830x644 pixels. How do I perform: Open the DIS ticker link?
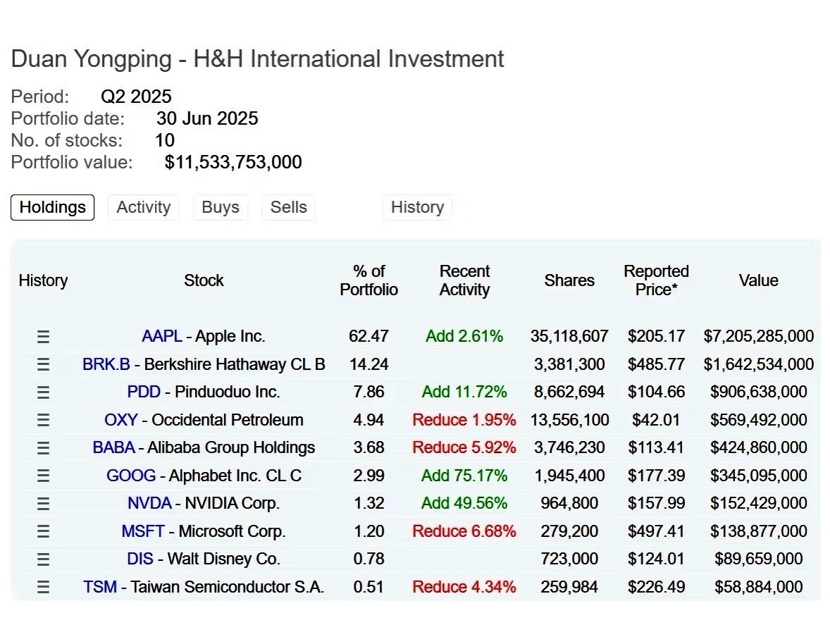pyautogui.click(x=140, y=559)
